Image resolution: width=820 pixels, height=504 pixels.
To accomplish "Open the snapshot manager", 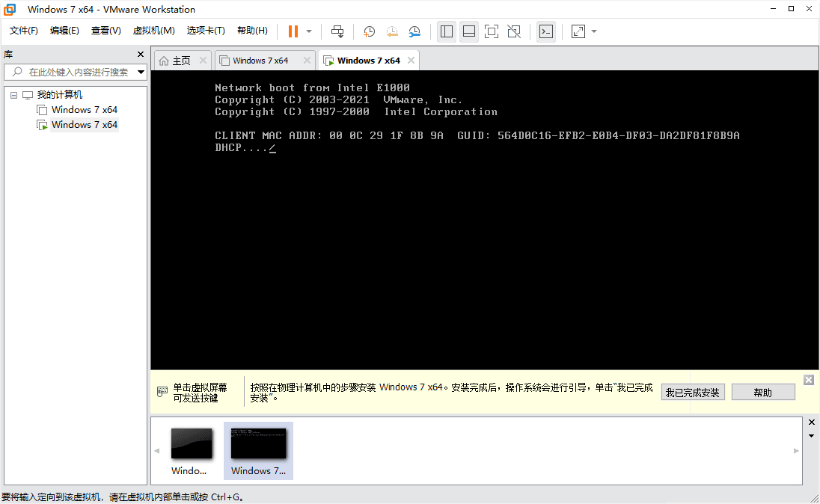I will (414, 31).
